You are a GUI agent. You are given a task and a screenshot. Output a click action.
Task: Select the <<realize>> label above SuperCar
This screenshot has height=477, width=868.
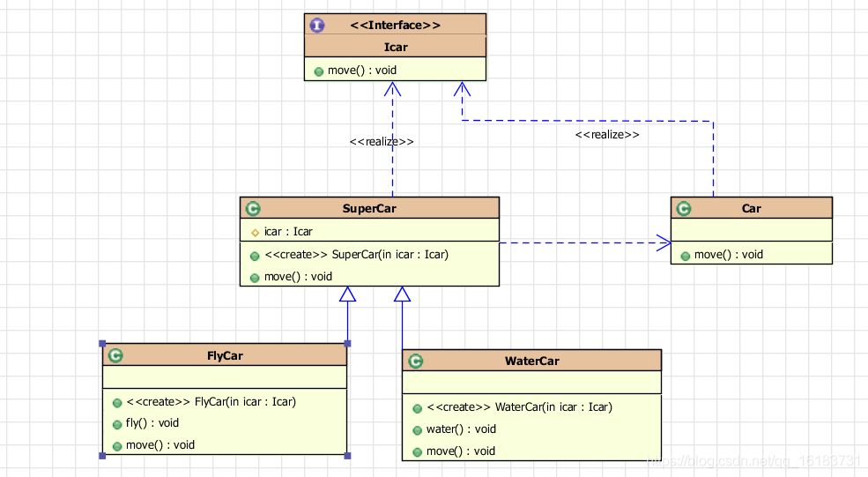[x=382, y=142]
